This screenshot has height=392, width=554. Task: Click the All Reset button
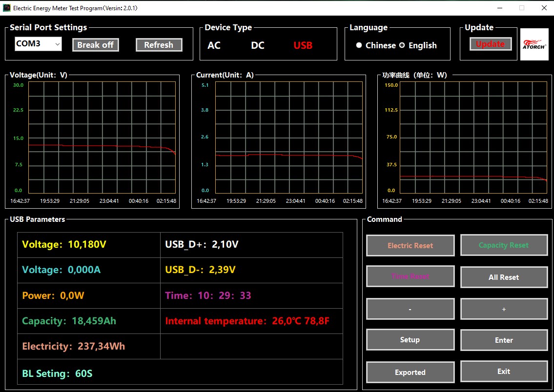tap(504, 277)
